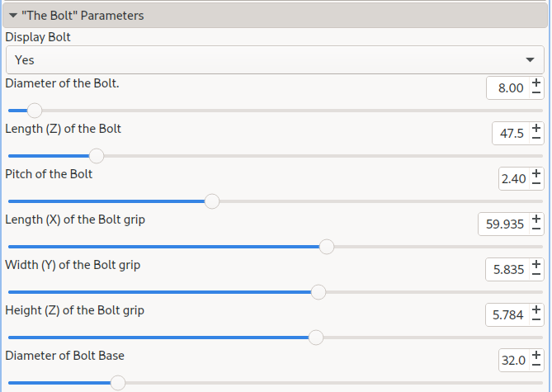Click the Pitch of the Bolt slider handle

coord(212,201)
